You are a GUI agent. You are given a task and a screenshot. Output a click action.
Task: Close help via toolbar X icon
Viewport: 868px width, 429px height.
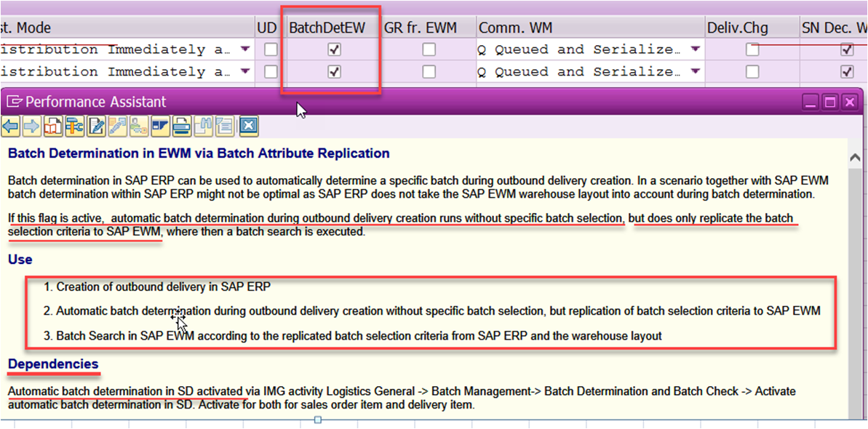[249, 127]
